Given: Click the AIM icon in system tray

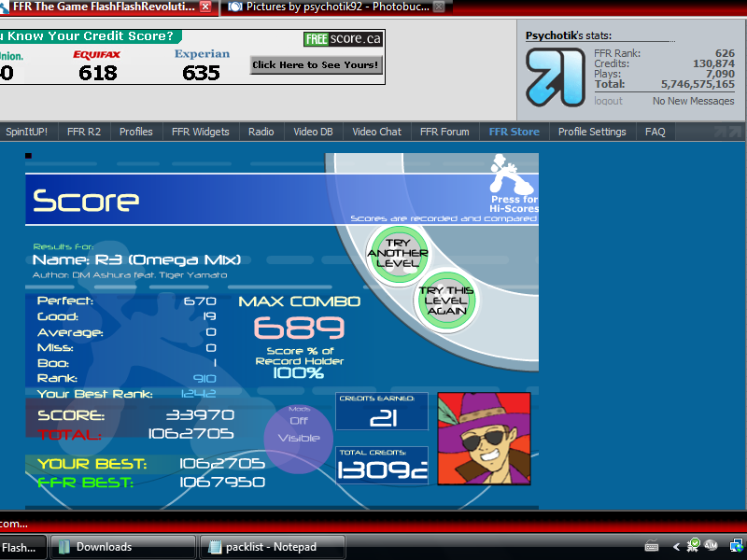Looking at the screenshot, I should click(x=711, y=545).
